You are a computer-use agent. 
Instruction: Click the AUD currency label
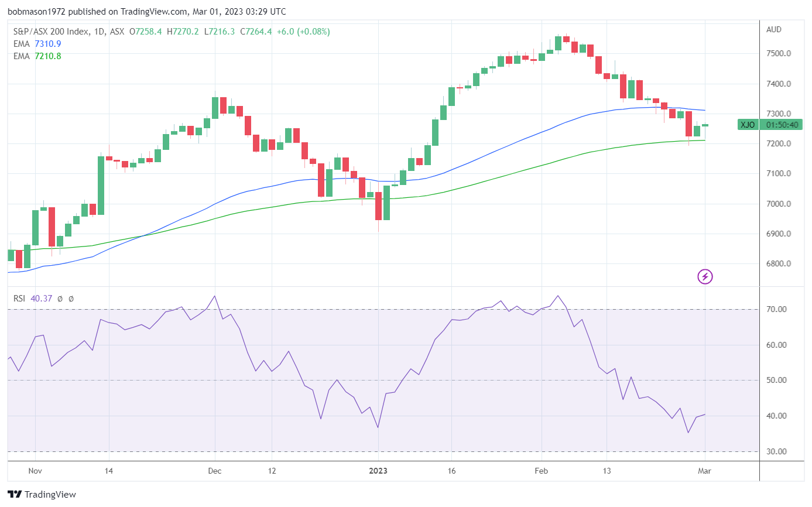click(773, 29)
